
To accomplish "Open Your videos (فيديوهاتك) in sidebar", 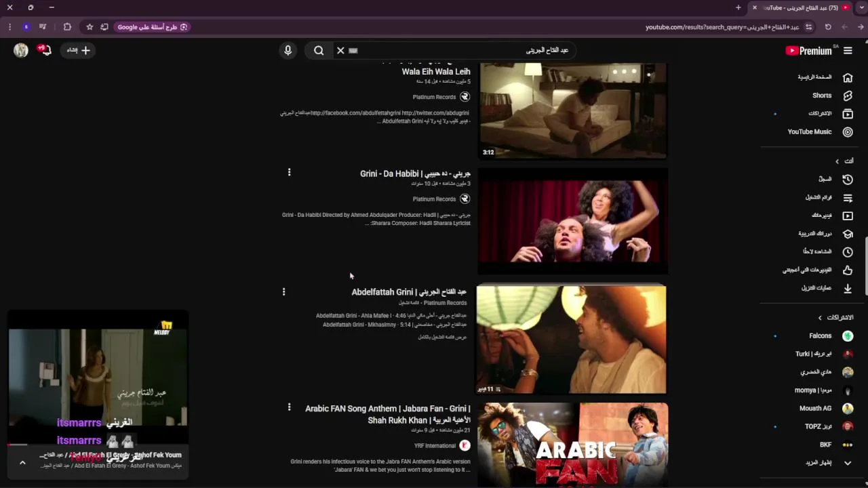I will pyautogui.click(x=831, y=216).
